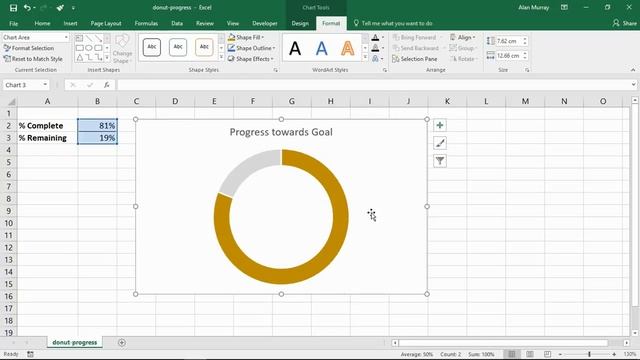Select the donut-progress sheet tab
640x360 pixels.
[x=75, y=342]
